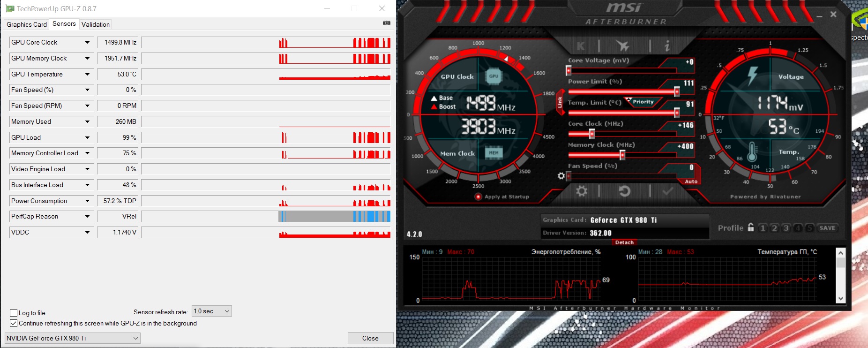Click the apply checkmark icon
The width and height of the screenshot is (868, 348).
668,191
